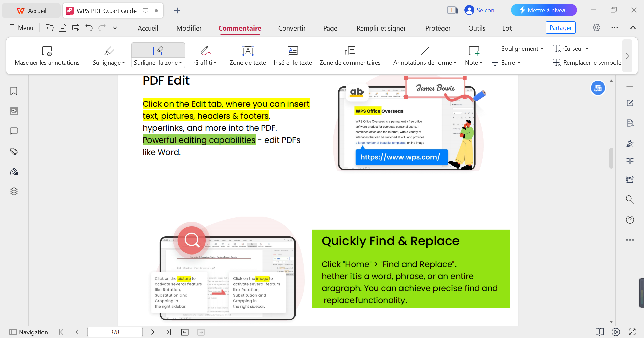Toggle Masquer les annotations
This screenshot has height=338, width=644.
(47, 56)
